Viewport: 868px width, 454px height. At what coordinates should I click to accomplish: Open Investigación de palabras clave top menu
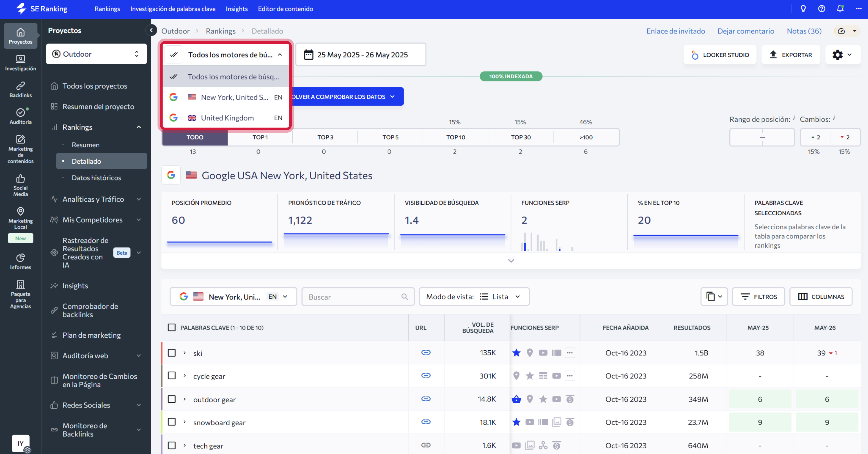[x=173, y=9]
